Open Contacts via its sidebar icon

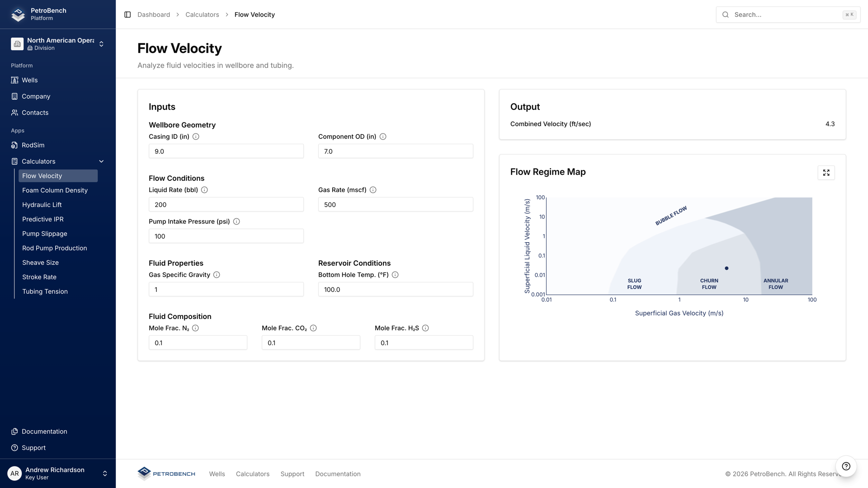[14, 113]
